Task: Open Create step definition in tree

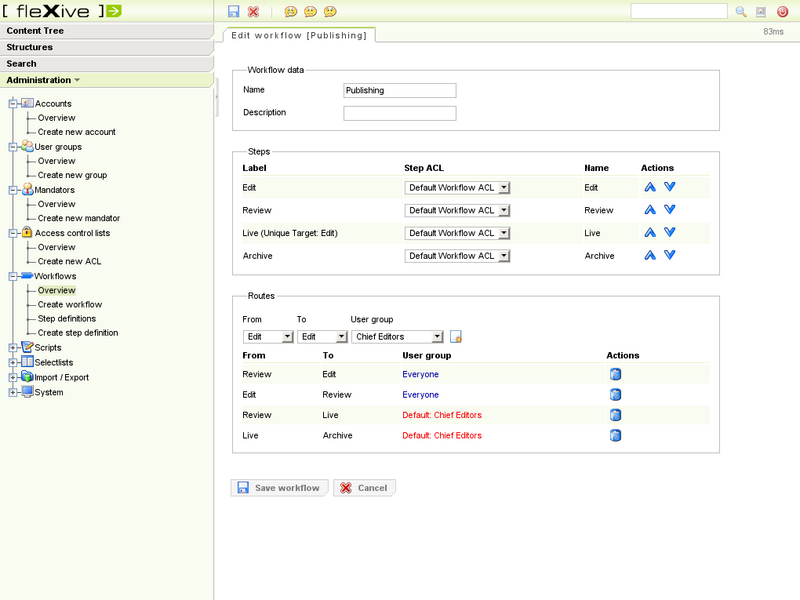Action: tap(78, 333)
